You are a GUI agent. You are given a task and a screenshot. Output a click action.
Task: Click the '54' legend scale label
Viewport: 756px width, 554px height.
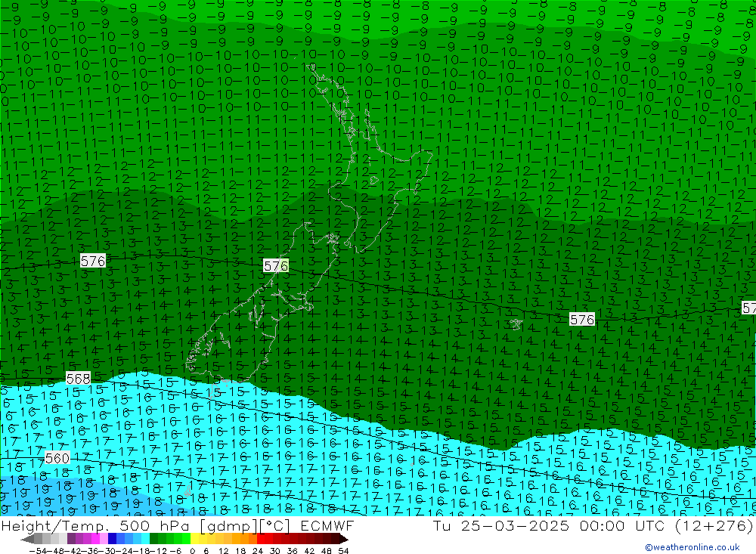coord(343,551)
